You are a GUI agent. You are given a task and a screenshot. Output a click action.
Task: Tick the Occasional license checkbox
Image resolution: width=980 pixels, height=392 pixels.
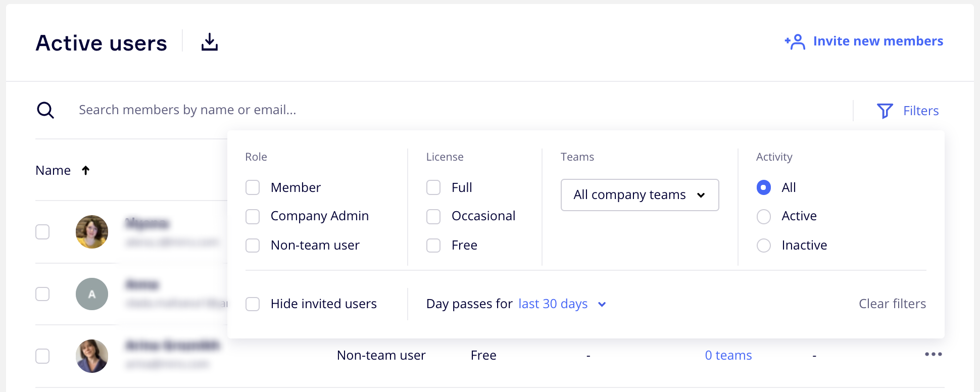pos(433,217)
